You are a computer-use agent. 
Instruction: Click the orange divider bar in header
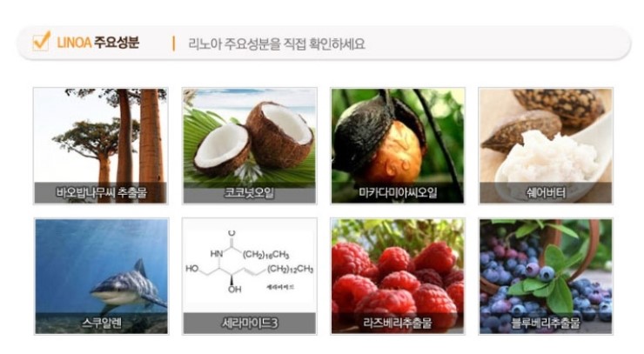(x=174, y=43)
